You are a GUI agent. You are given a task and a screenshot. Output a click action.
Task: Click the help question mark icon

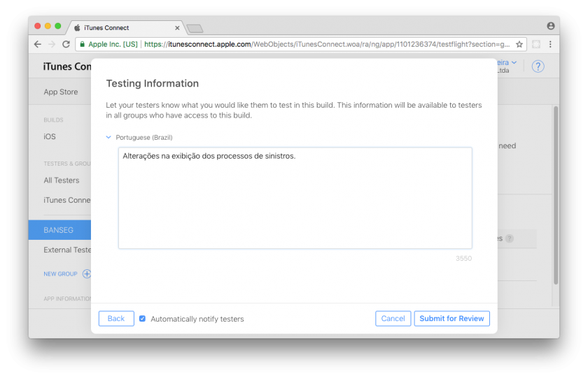(x=538, y=66)
